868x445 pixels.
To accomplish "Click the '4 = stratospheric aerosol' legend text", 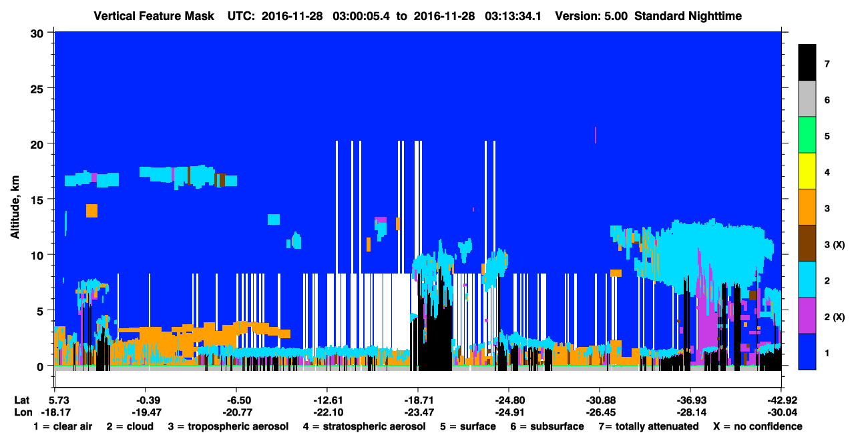I will click(x=364, y=426).
